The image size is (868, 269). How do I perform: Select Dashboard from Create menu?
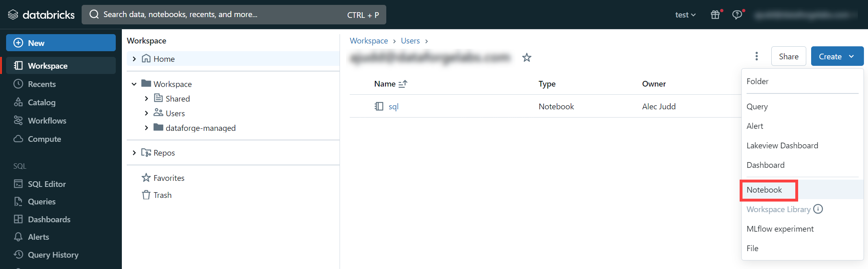click(x=802, y=165)
